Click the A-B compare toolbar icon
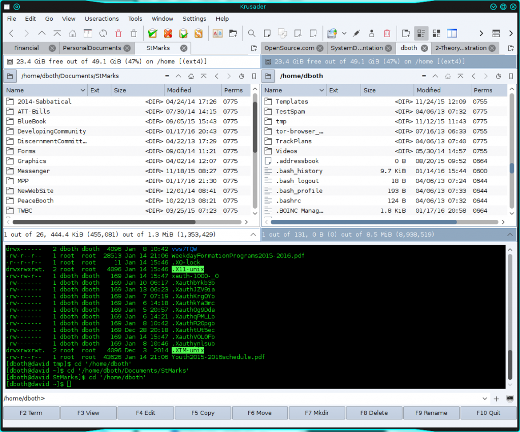Viewport: 520px width, 432px height. [218, 33]
